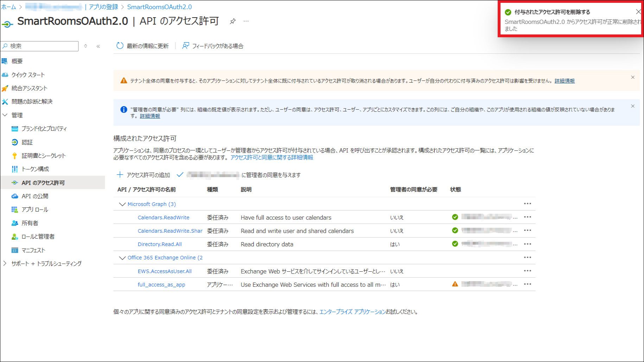Collapse the Office 365 Exchange Online group
The image size is (644, 362).
pyautogui.click(x=122, y=258)
